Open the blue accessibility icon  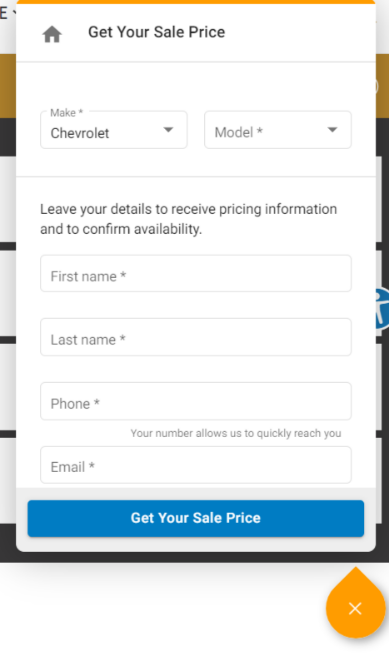click(381, 308)
